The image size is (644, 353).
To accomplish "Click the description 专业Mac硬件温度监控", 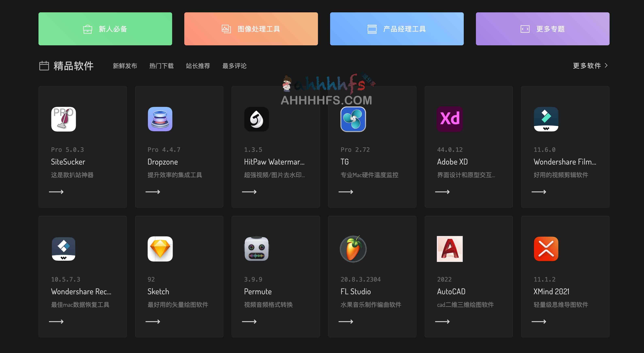I will (369, 175).
